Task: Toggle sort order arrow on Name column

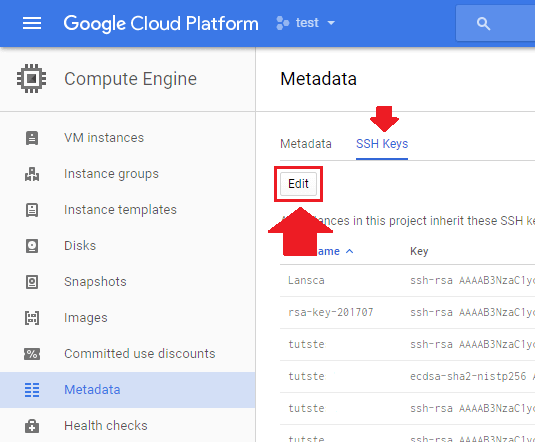Action: point(349,252)
